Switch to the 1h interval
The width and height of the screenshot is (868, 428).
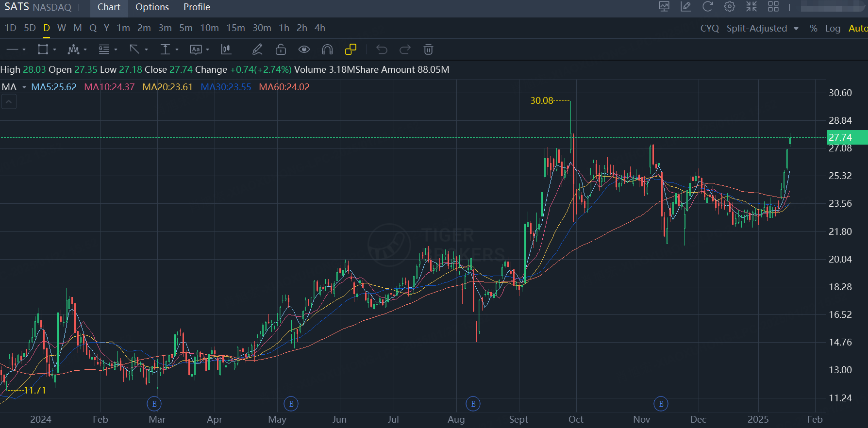point(284,28)
